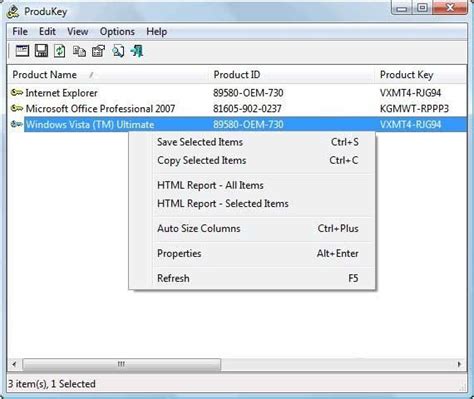Screen dimensions: 474x399
Task: Open the Help menu
Action: click(157, 32)
